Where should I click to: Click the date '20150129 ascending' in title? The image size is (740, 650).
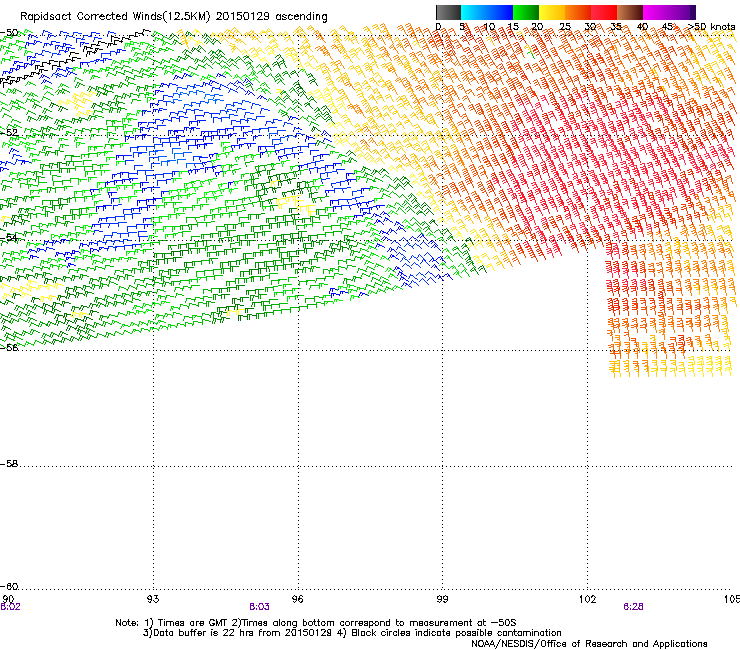point(271,17)
